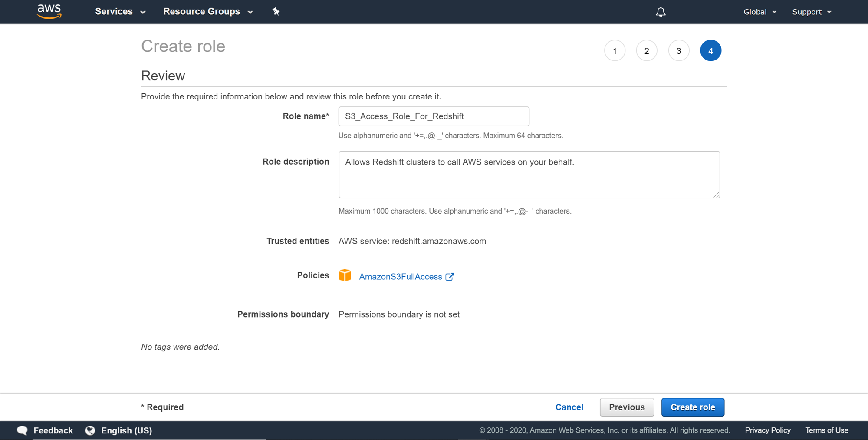
Task: Click the Role name input field
Action: pos(434,116)
